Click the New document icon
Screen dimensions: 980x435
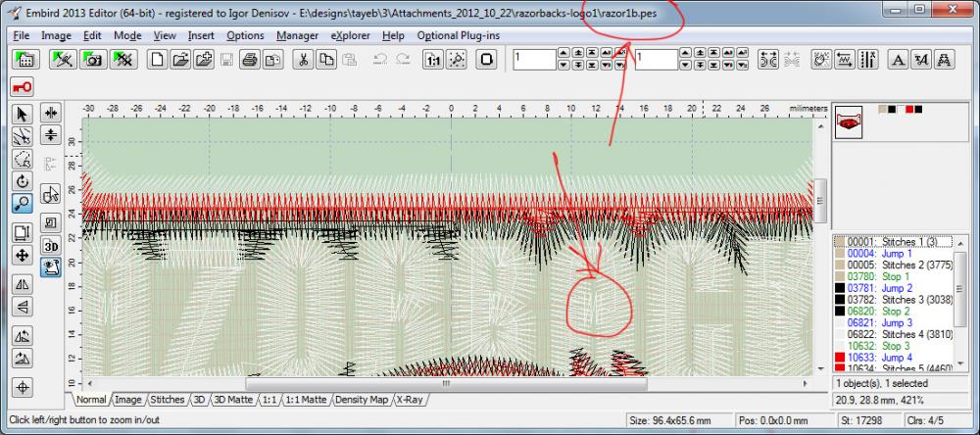(x=158, y=60)
